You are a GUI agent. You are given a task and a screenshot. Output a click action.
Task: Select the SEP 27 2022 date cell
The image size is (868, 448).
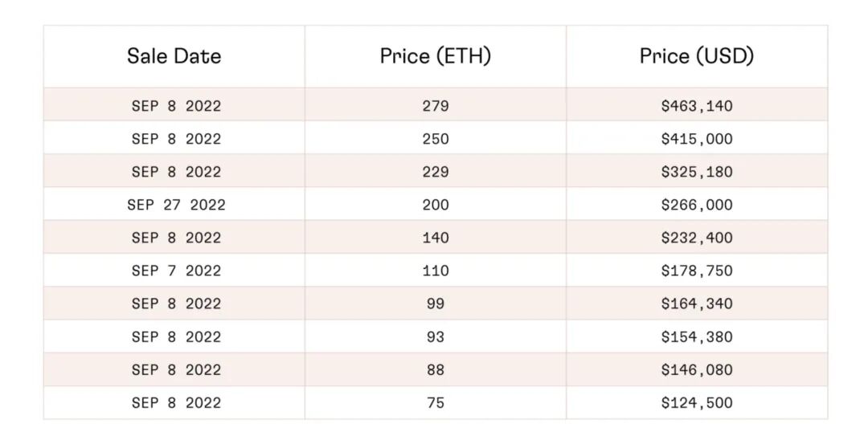176,205
